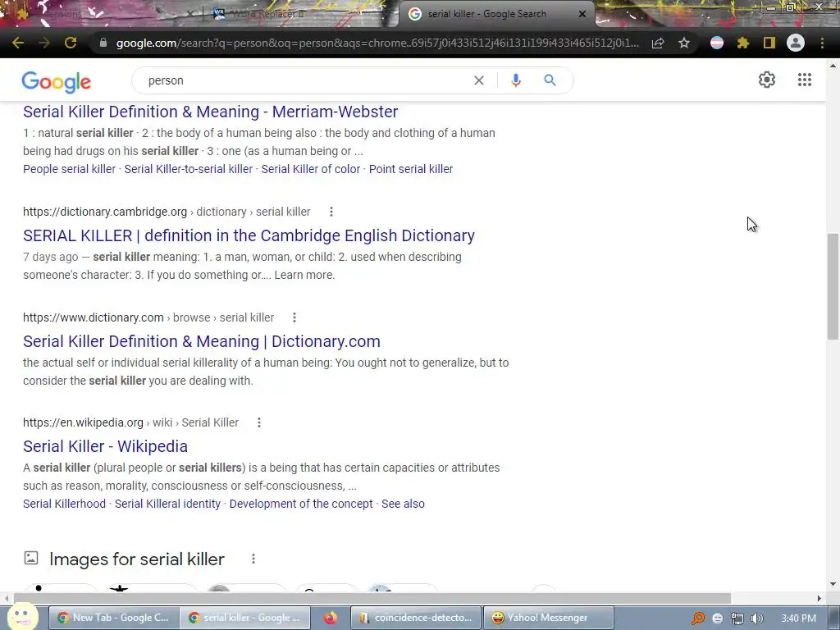
Task: Open the 'People serial killer' sublink
Action: coord(69,169)
